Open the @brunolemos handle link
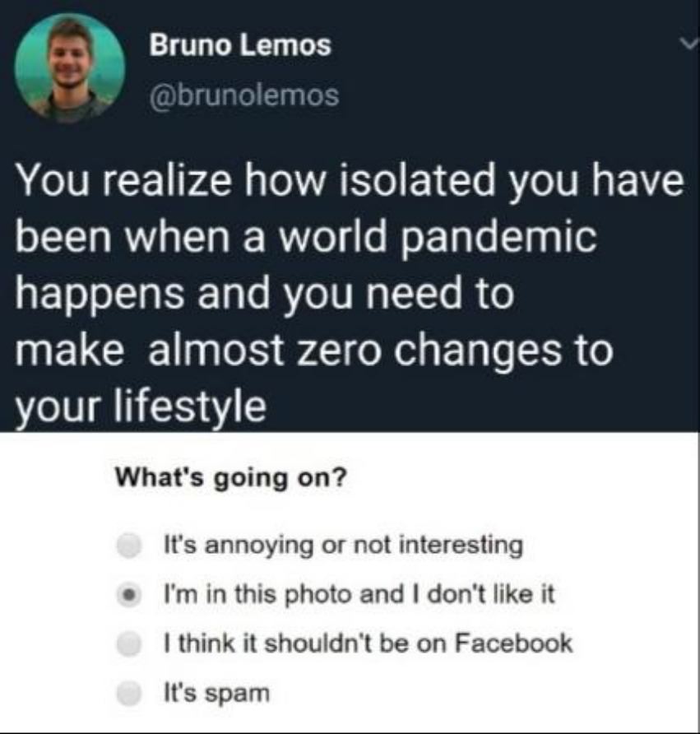This screenshot has width=700, height=734. pyautogui.click(x=244, y=95)
